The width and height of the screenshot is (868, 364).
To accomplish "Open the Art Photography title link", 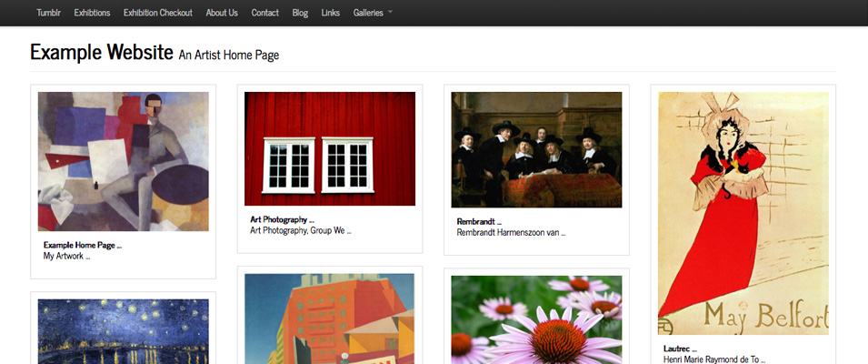I will click(283, 219).
